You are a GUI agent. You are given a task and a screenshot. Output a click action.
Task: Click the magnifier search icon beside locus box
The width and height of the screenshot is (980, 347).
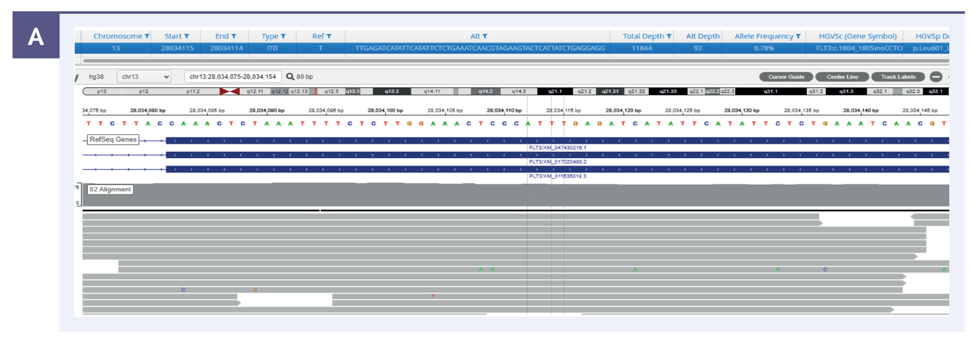pos(290,77)
